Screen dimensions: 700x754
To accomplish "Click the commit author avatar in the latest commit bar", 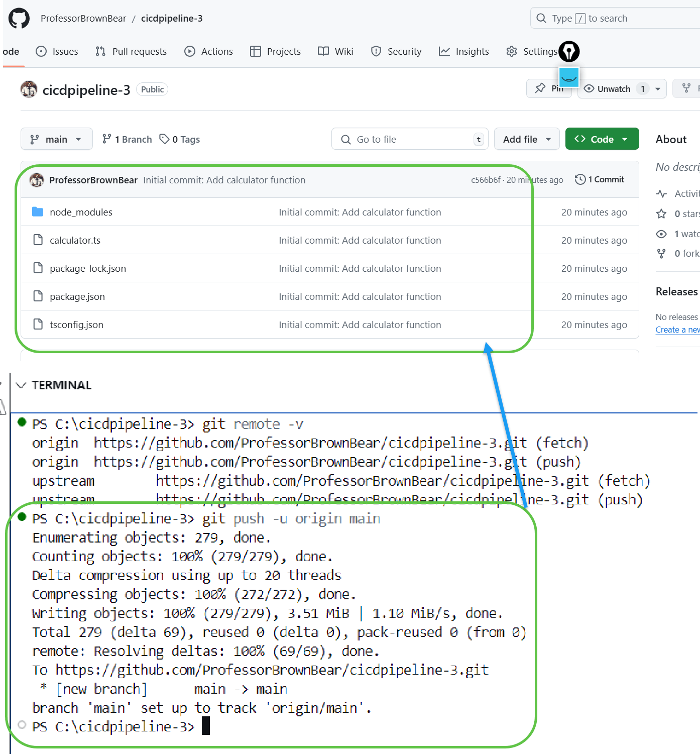I will coord(37,180).
